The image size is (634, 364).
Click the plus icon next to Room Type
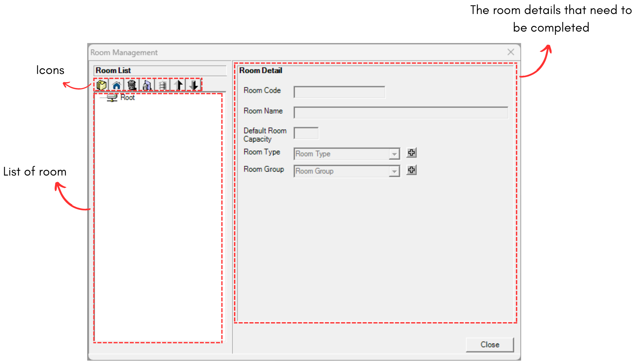(x=411, y=153)
